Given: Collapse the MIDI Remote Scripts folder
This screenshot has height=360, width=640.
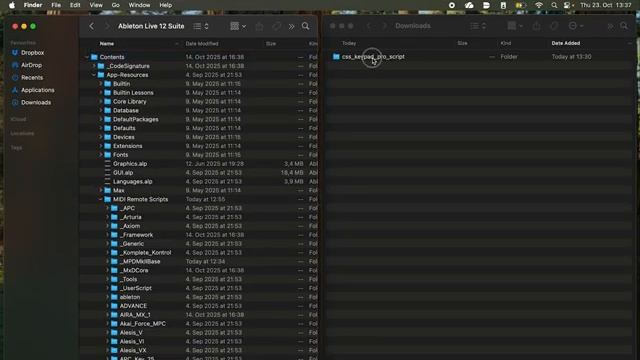Looking at the screenshot, I should 101,199.
